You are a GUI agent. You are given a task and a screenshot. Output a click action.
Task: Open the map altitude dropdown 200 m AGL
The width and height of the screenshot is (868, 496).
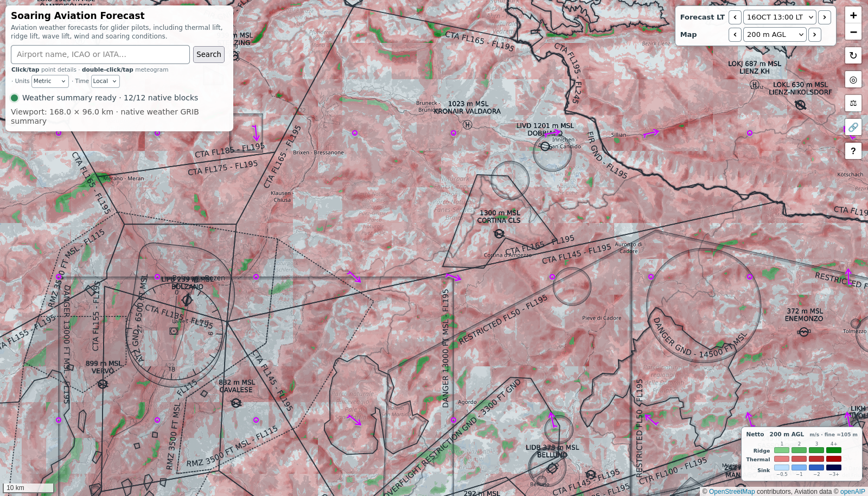(x=775, y=35)
